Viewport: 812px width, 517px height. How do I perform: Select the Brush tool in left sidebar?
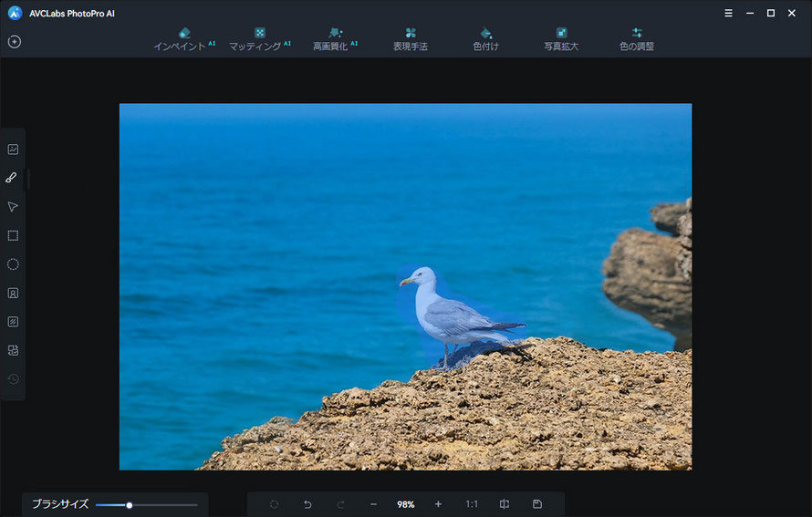11,178
